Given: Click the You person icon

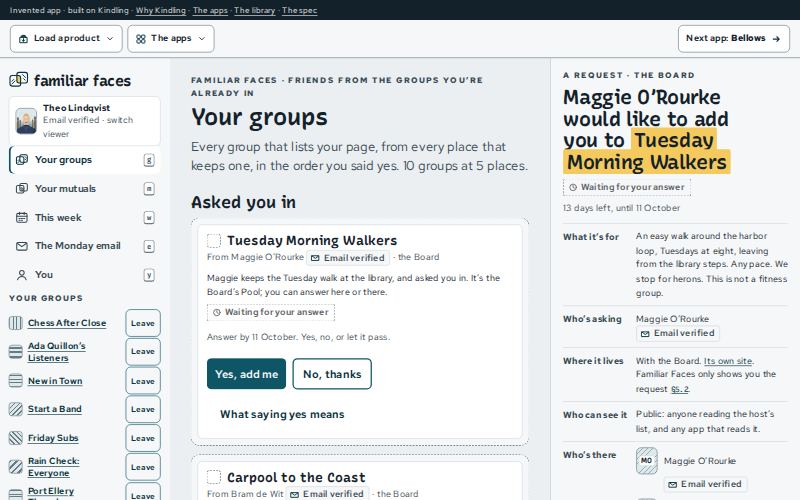Looking at the screenshot, I should point(21,275).
